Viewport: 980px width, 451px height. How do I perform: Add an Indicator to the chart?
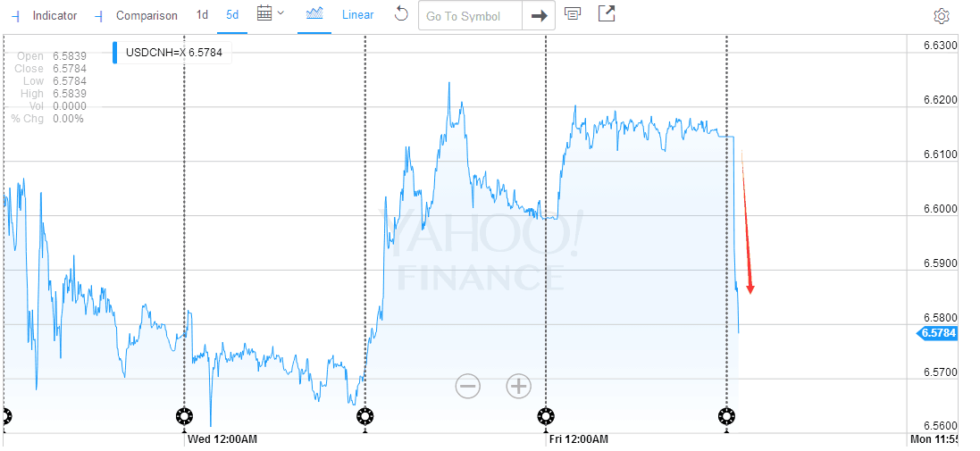pos(46,15)
